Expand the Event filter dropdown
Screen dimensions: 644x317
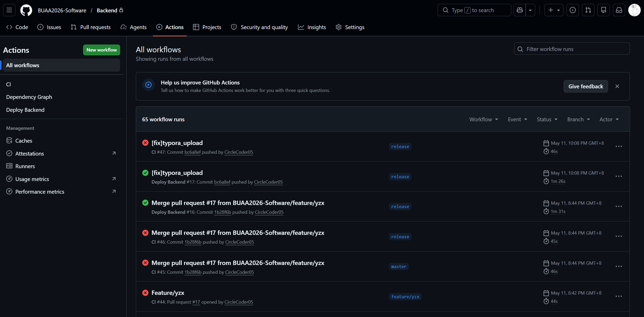[x=517, y=119]
